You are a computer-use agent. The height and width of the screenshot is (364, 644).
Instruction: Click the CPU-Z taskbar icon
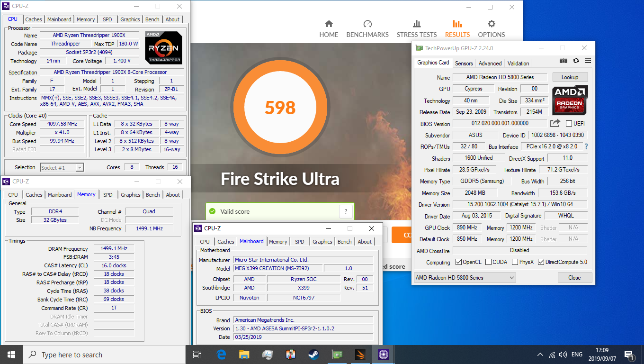click(384, 355)
